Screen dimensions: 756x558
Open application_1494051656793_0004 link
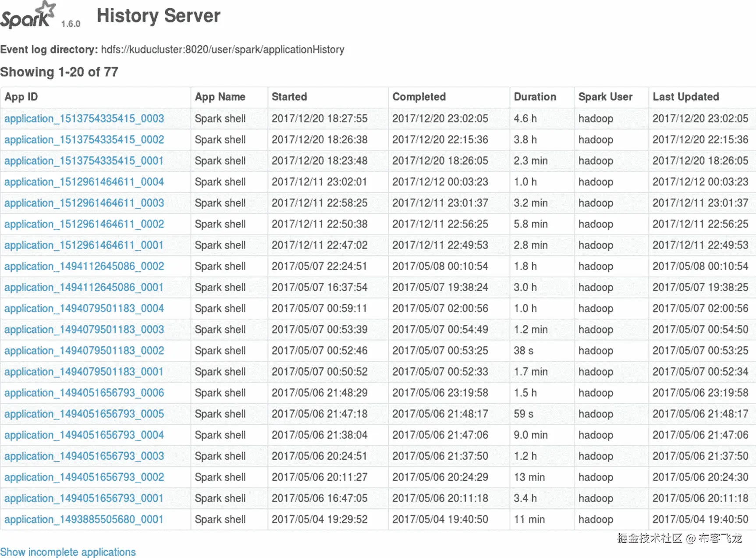[x=84, y=435]
